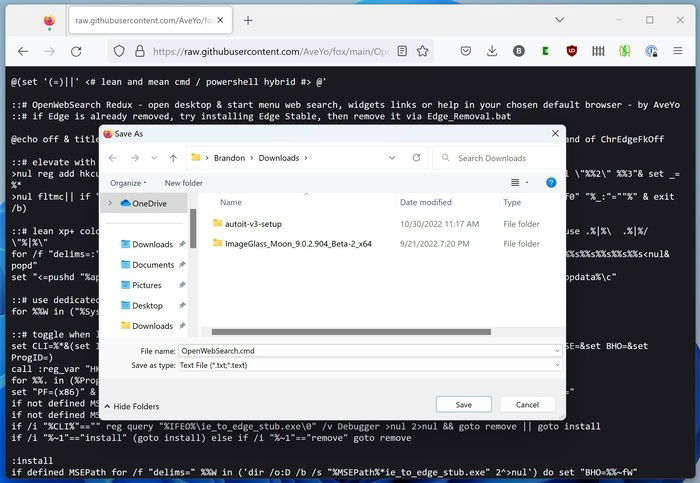Click the Firefox reload page icon

[76, 51]
